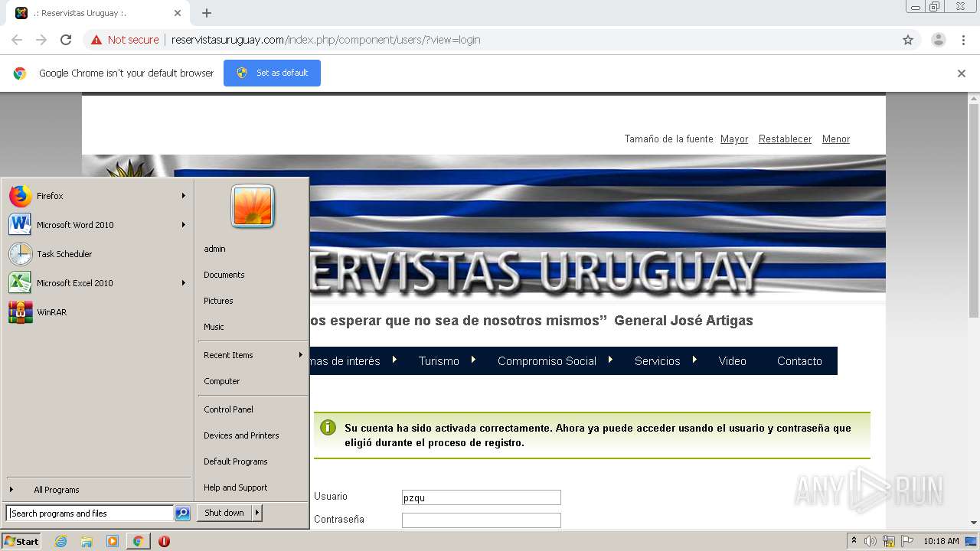Viewport: 980px width, 551px height.
Task: Switch to Chrome taskbar icon
Action: [x=138, y=541]
